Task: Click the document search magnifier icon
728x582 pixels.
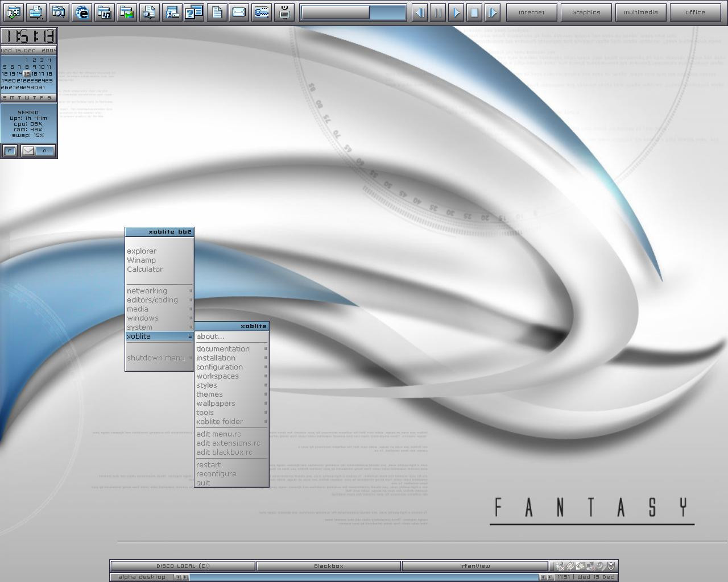Action: (x=149, y=12)
